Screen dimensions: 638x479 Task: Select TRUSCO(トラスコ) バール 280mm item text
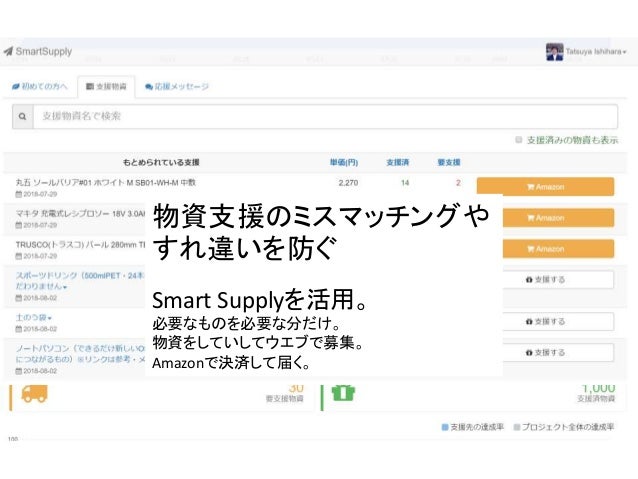coord(80,245)
